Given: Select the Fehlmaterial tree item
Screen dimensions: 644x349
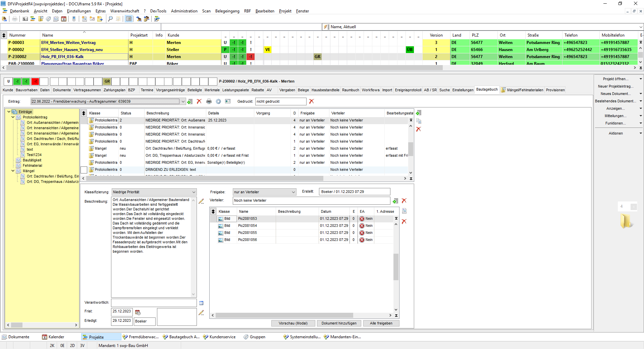Looking at the screenshot, I should point(33,165).
